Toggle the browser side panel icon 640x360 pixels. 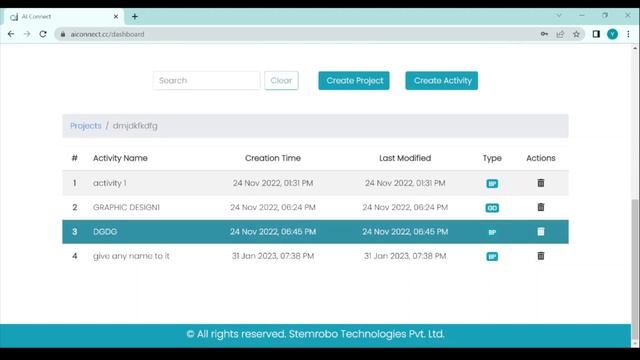596,34
